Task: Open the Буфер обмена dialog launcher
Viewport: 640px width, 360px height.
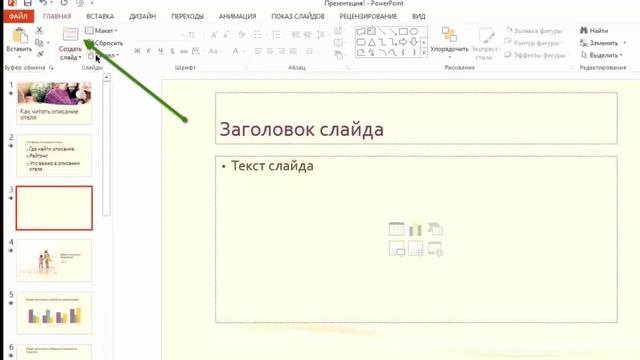Action: click(x=51, y=68)
